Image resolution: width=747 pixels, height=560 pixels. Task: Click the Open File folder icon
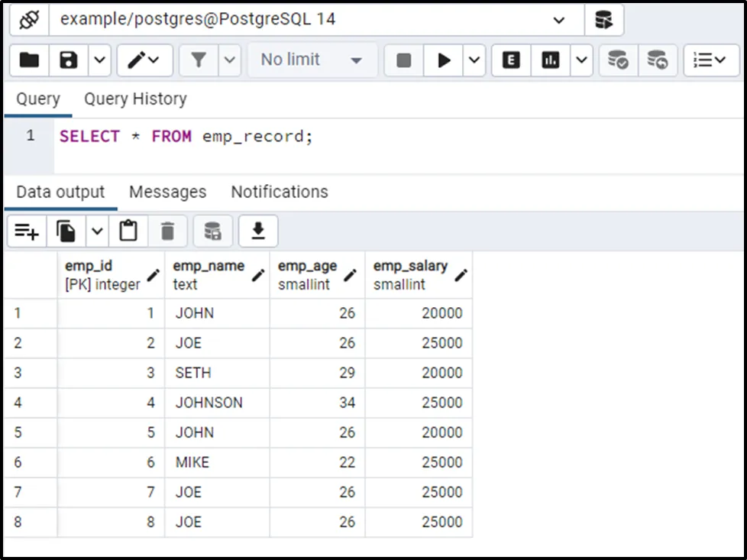coord(29,60)
